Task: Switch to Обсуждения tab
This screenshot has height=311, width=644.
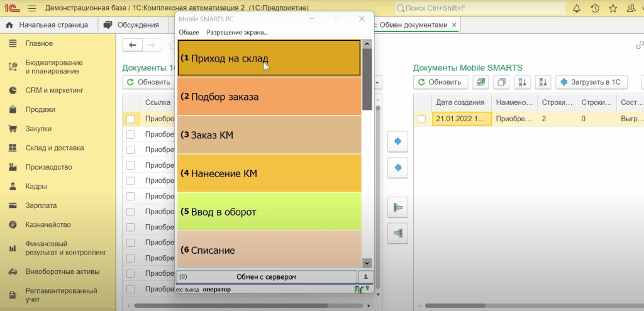Action: [x=133, y=25]
